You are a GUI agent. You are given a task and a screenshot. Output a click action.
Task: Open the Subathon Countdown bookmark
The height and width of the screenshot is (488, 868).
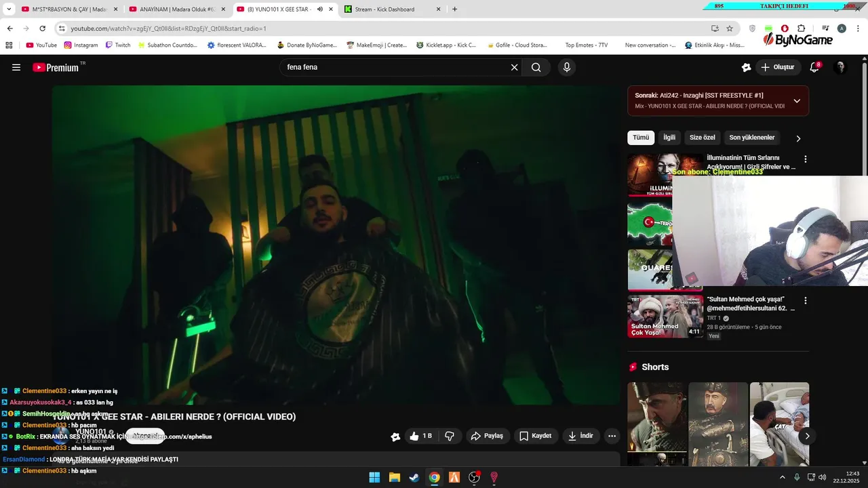(x=167, y=45)
